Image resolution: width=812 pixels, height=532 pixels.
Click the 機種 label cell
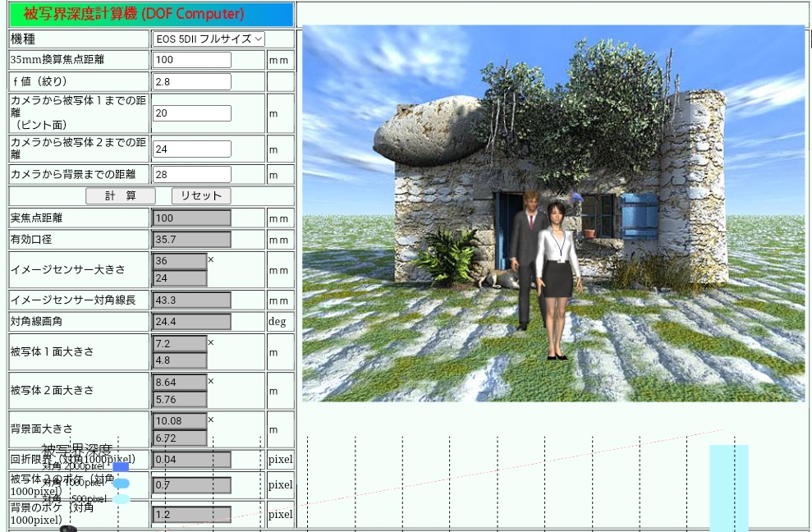pyautogui.click(x=79, y=39)
